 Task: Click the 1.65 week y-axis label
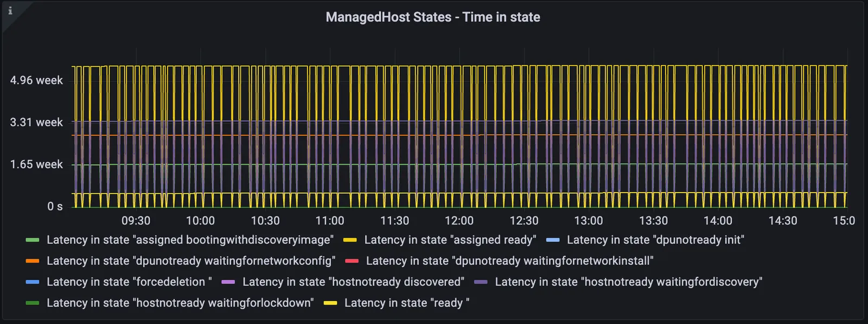[36, 164]
